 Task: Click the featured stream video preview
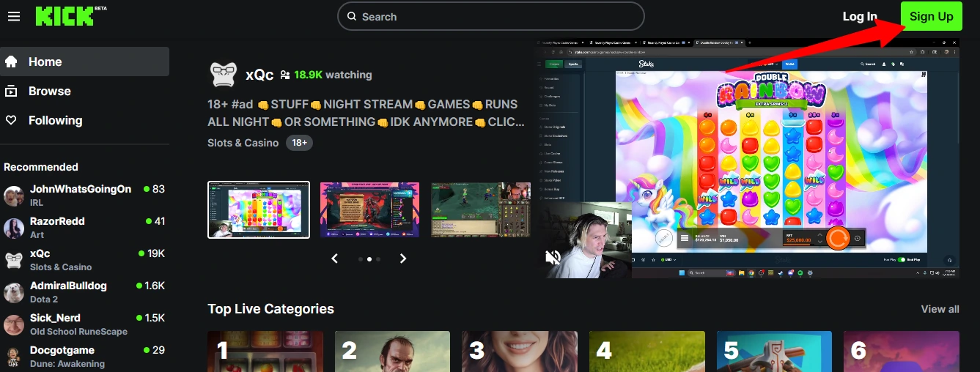point(748,157)
